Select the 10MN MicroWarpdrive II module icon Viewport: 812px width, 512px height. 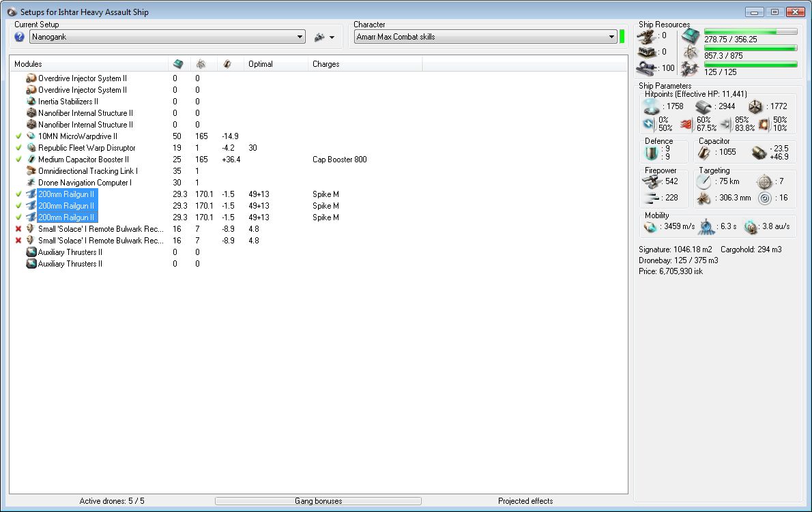click(x=31, y=136)
